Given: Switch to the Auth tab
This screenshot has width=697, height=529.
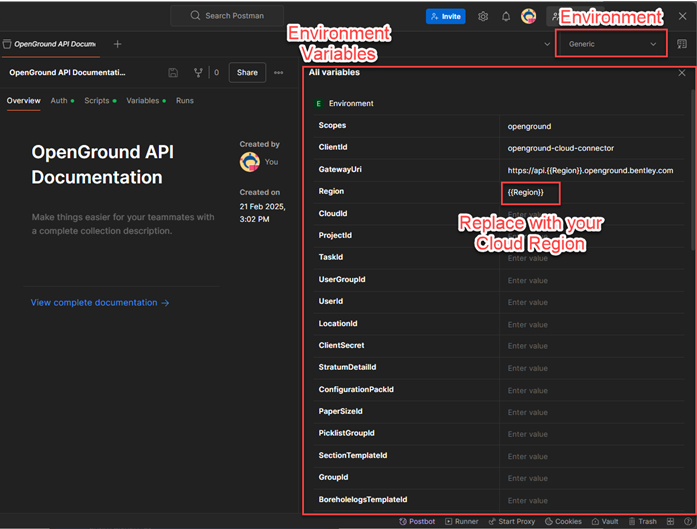Looking at the screenshot, I should (x=62, y=101).
